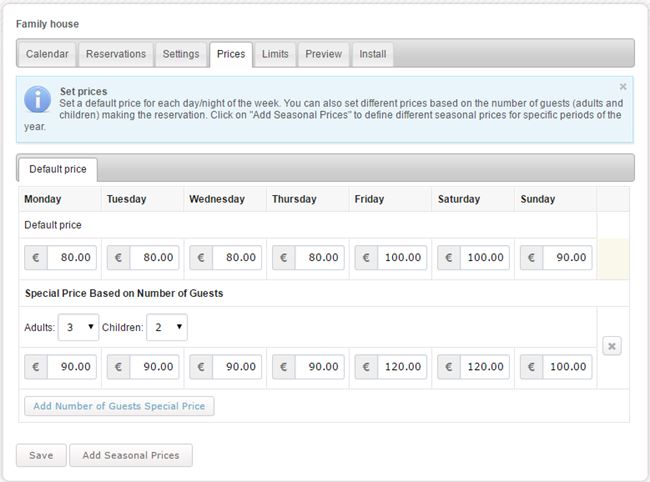
Task: Select the Limits tab
Action: 275,54
